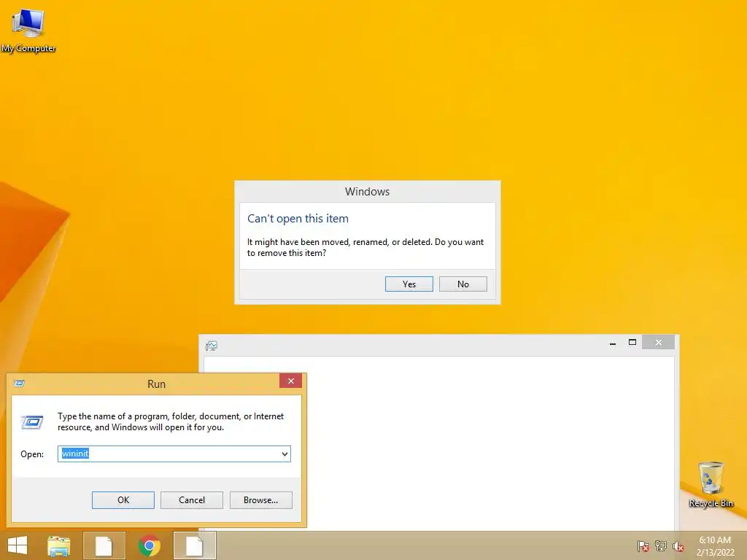Launch Google Chrome from the taskbar
747x560 pixels.
(149, 545)
